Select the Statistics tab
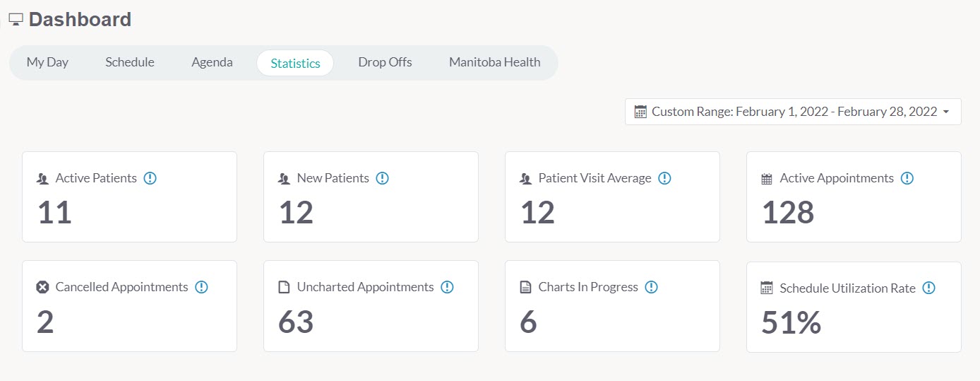Image resolution: width=980 pixels, height=381 pixels. (295, 63)
